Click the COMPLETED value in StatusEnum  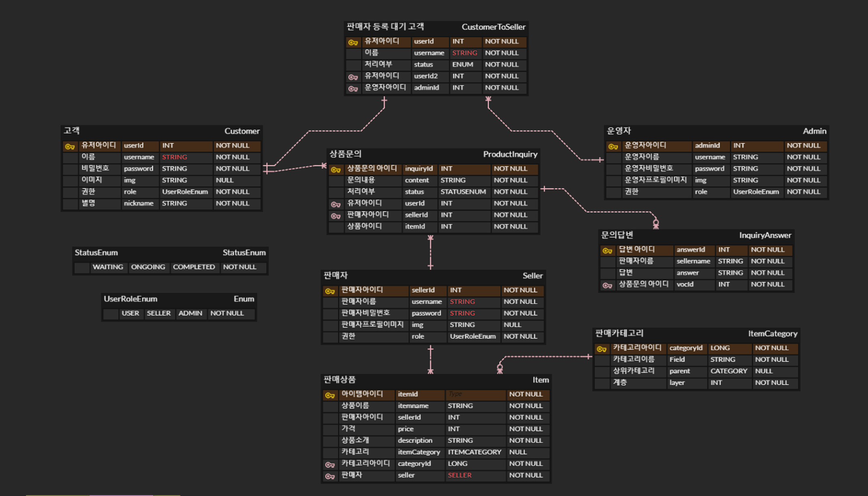coord(193,267)
